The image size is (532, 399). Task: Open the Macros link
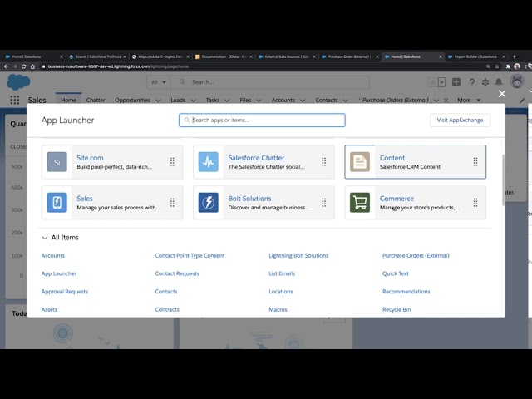tap(278, 309)
